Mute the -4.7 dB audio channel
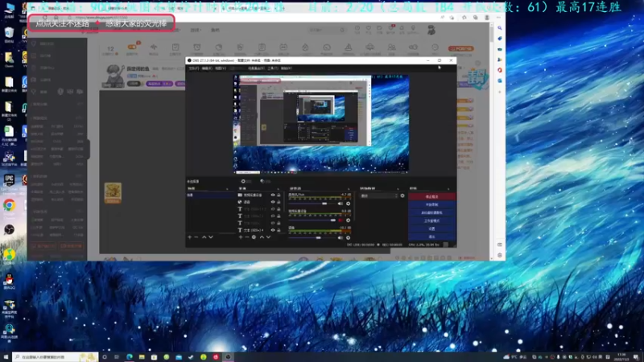This screenshot has height=362, width=644. [x=340, y=204]
